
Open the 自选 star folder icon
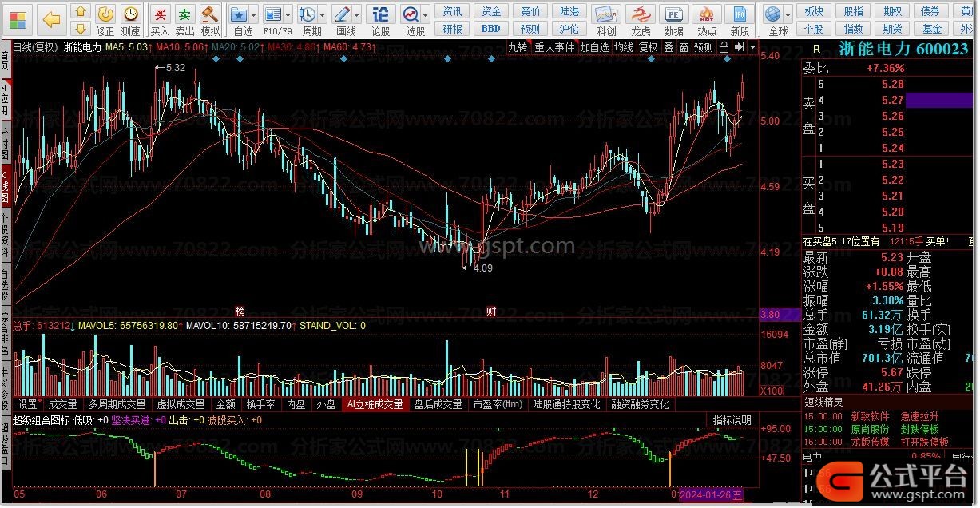(x=238, y=13)
